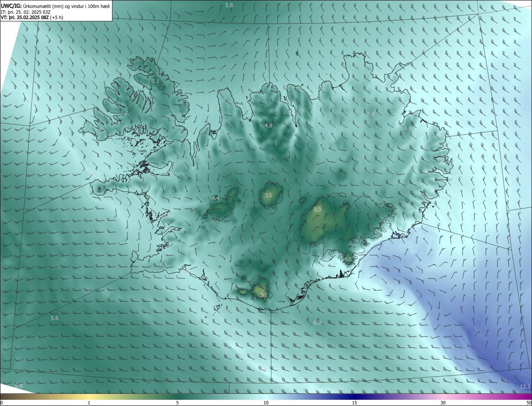The height and width of the screenshot is (406, 532).
Task: Click the 3.5 value on the central glacier
Action: pos(268,195)
